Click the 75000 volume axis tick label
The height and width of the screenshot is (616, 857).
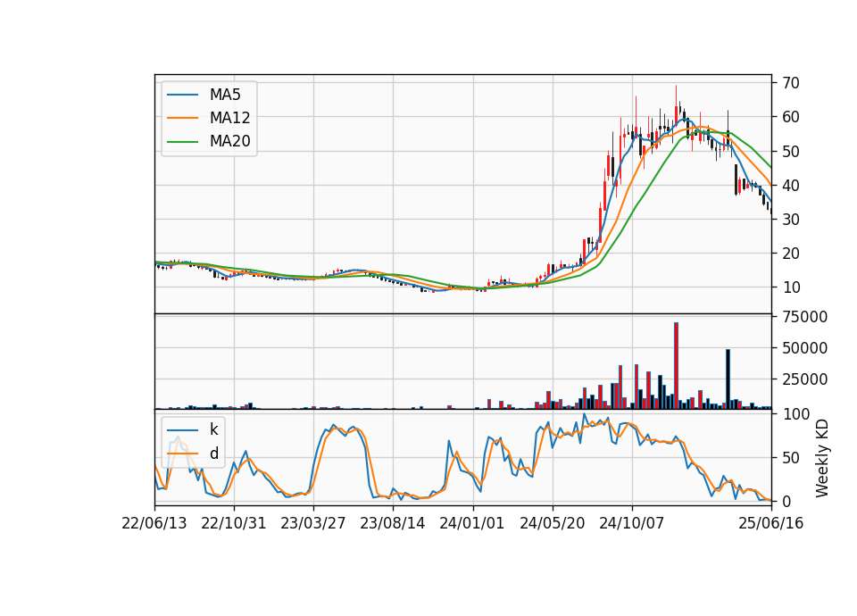804,317
